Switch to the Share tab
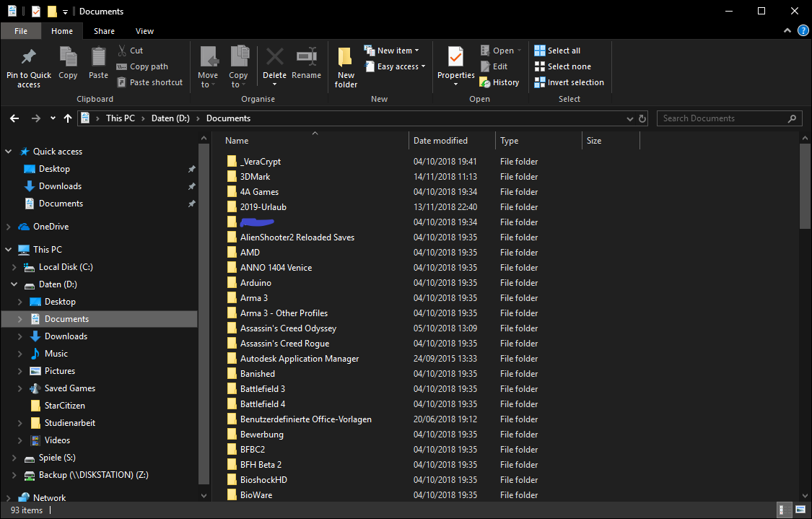Viewport: 812px width, 519px height. tap(104, 31)
